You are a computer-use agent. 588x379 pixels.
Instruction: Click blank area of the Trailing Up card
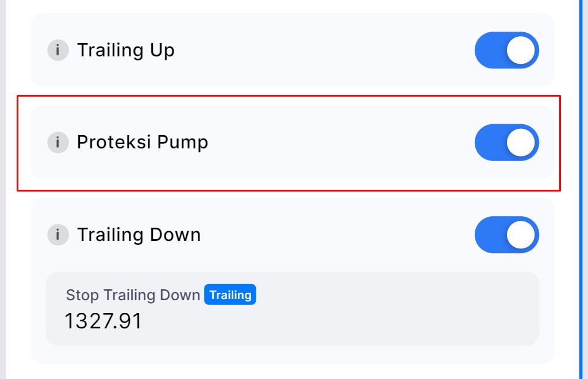322,50
